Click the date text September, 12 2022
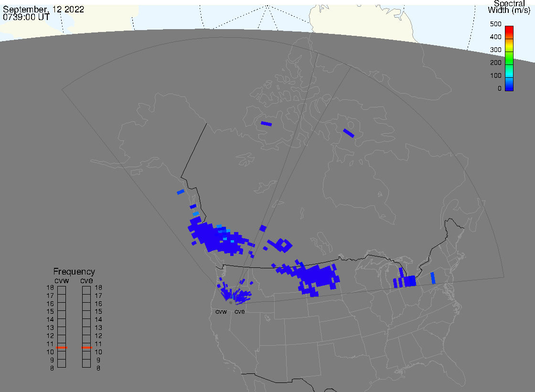The width and height of the screenshot is (535, 392). pos(43,9)
